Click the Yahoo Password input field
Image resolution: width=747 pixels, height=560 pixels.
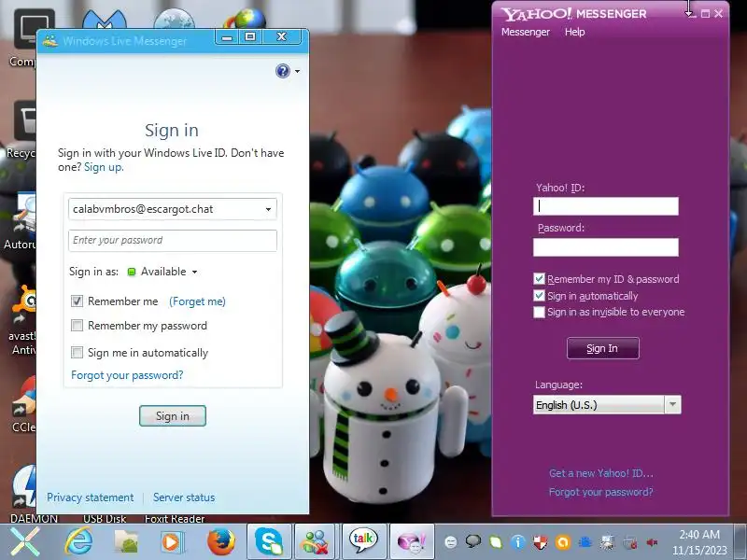[x=605, y=247]
